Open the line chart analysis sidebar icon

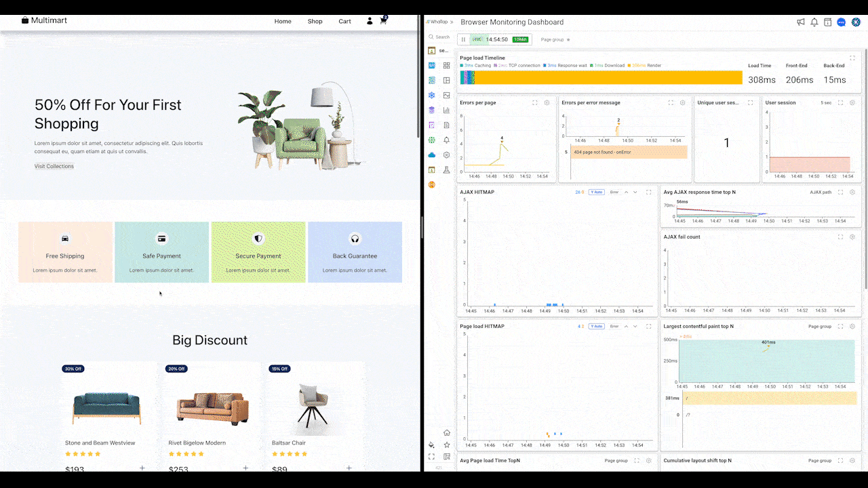(x=446, y=96)
